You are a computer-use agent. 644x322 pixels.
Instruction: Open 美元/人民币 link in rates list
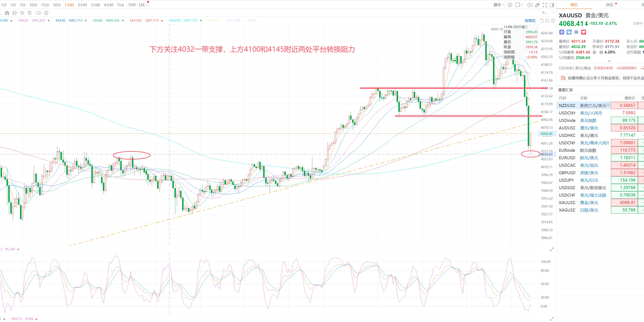pos(591,113)
